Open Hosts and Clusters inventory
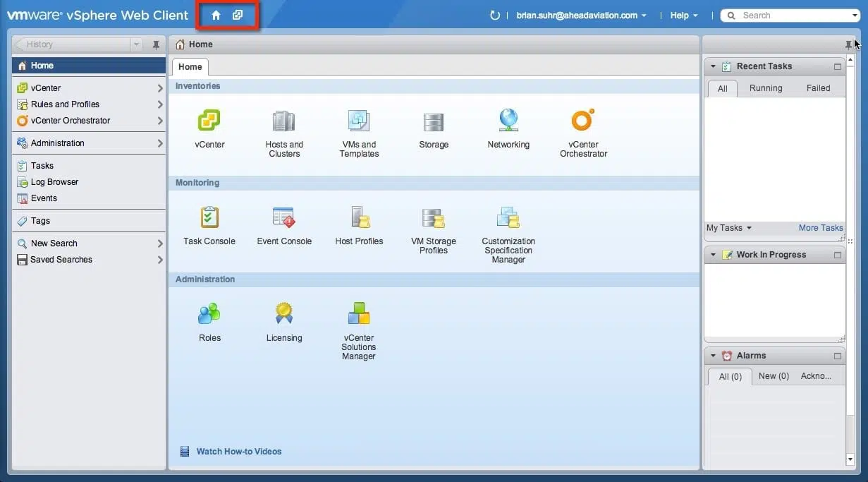Image resolution: width=868 pixels, height=482 pixels. point(284,121)
